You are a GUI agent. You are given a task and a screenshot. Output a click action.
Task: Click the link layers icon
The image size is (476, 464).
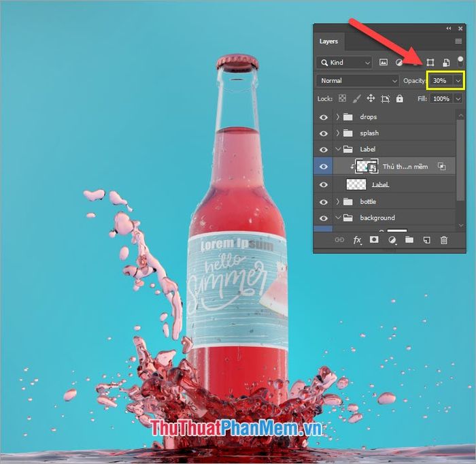coord(339,240)
